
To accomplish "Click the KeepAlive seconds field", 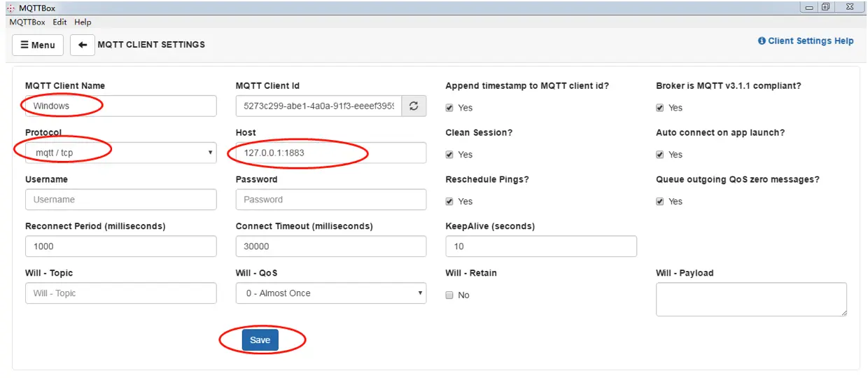I will click(x=541, y=246).
